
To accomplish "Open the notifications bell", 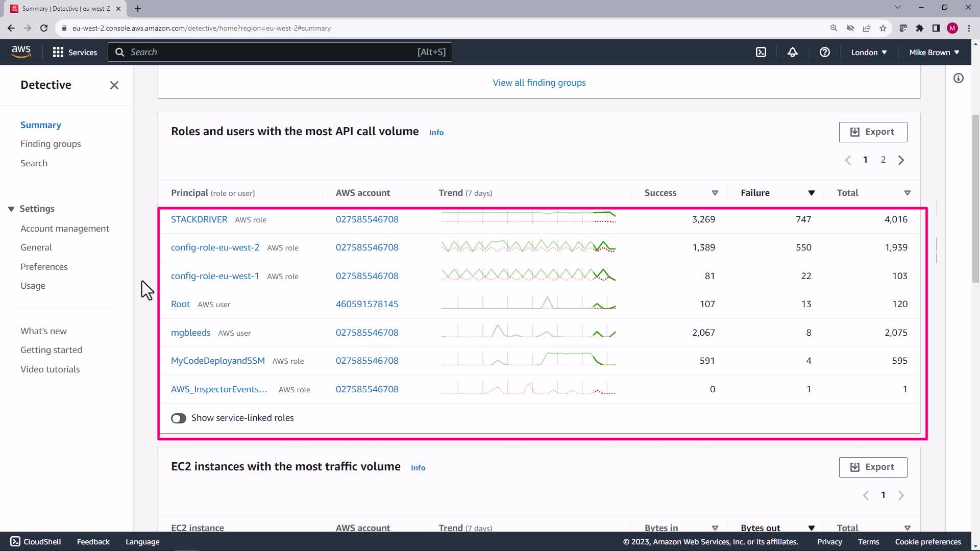I will (x=792, y=52).
